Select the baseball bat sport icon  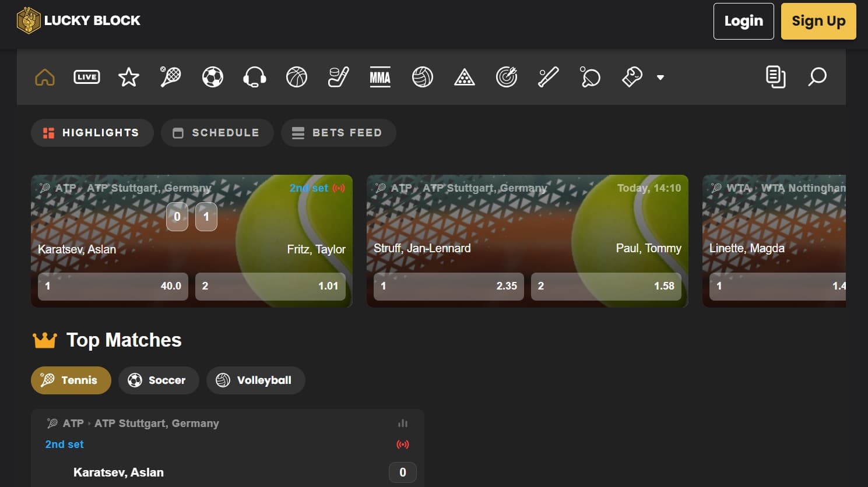(x=549, y=77)
